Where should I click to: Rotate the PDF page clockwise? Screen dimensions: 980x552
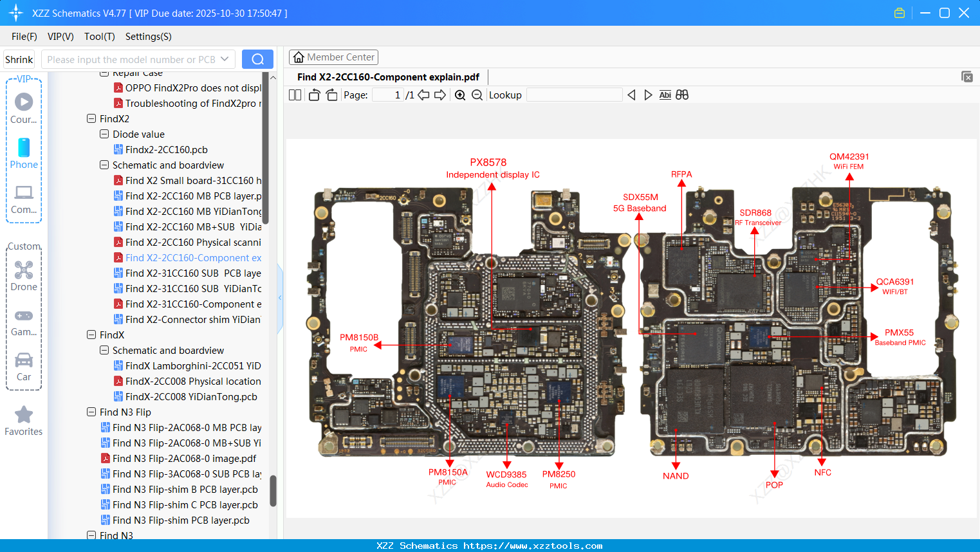pos(331,94)
